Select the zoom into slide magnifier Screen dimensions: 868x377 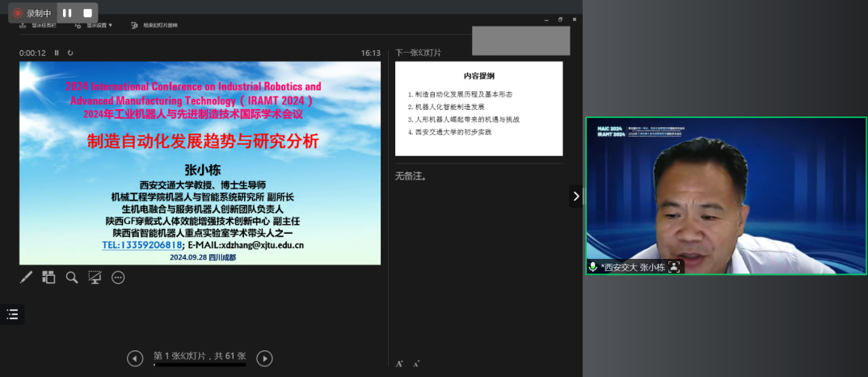click(72, 277)
